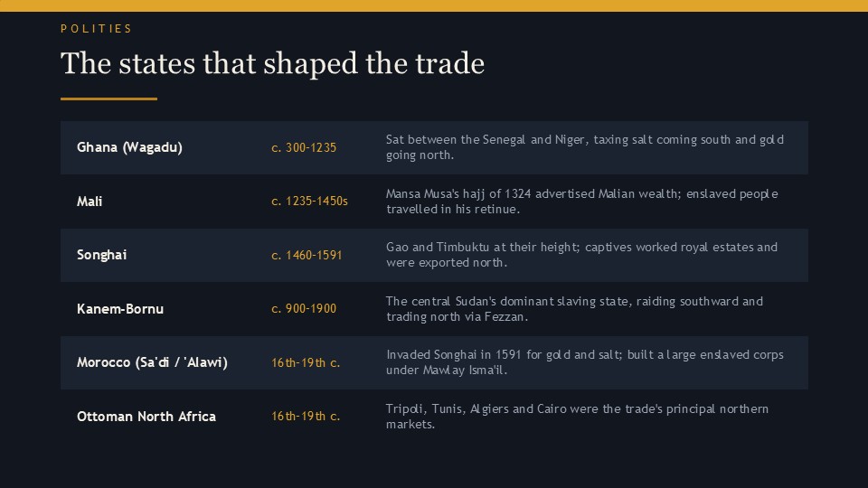Click the date 'c. 900-1900'

point(304,309)
